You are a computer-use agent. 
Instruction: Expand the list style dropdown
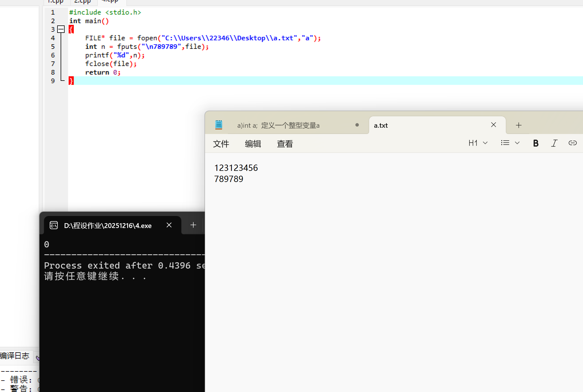pos(517,143)
